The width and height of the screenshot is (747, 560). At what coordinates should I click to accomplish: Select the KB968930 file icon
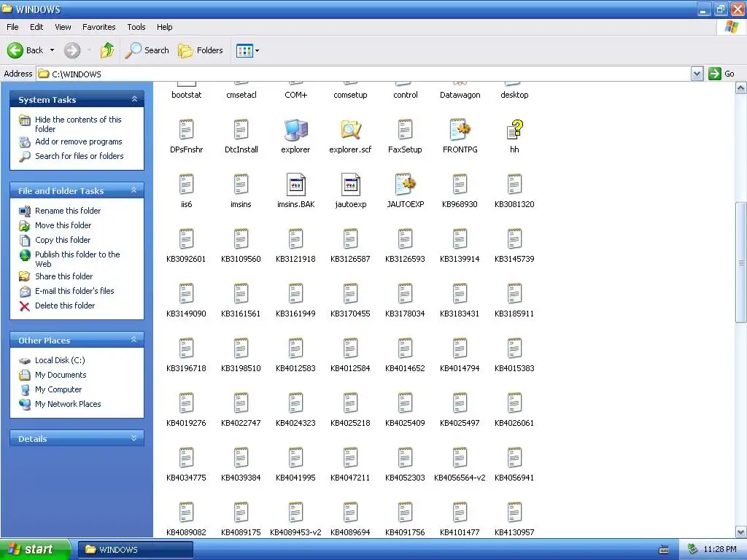[460, 184]
